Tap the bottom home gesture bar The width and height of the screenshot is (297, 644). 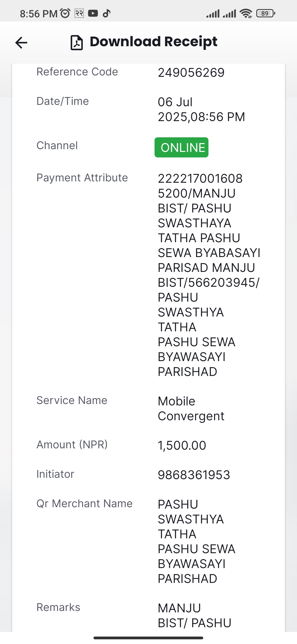(148, 638)
